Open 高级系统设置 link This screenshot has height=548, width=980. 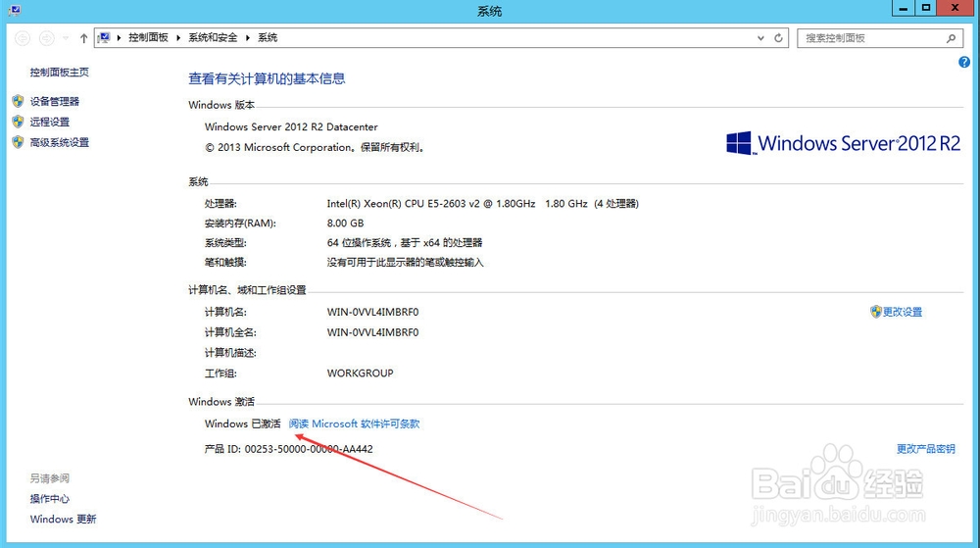[x=60, y=142]
